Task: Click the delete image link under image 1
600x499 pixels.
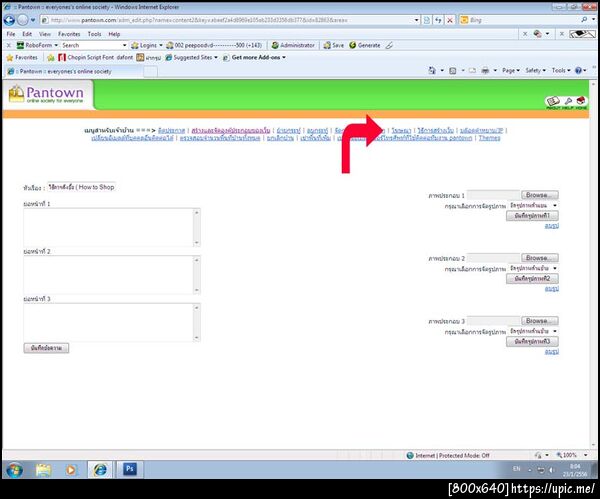Action: click(551, 226)
